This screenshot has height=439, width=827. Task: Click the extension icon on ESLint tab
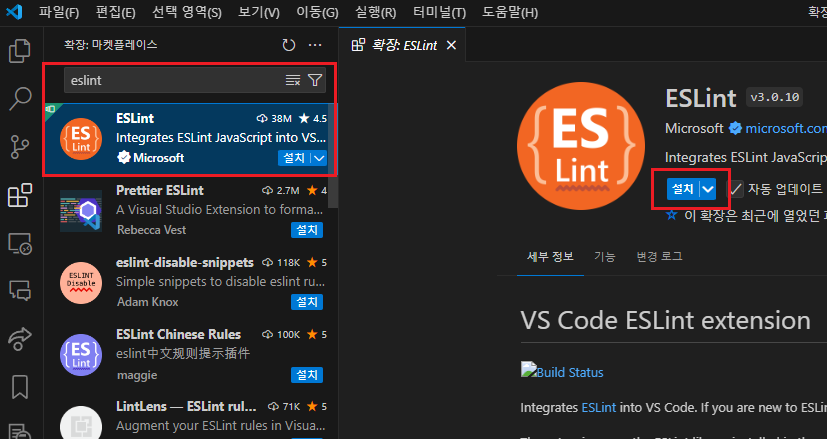tap(358, 45)
